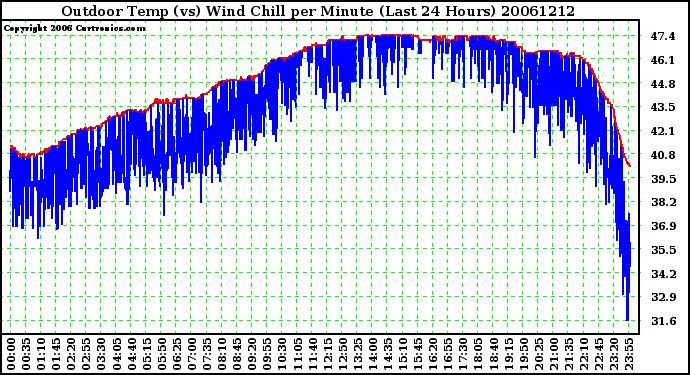
Task: Click the 11:05 time axis label
Action: pyautogui.click(x=297, y=354)
